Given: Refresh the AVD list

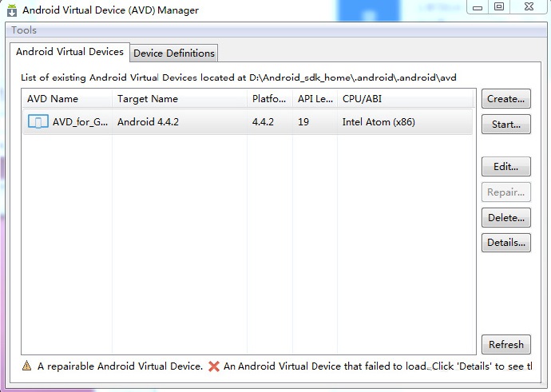Looking at the screenshot, I should [x=506, y=345].
